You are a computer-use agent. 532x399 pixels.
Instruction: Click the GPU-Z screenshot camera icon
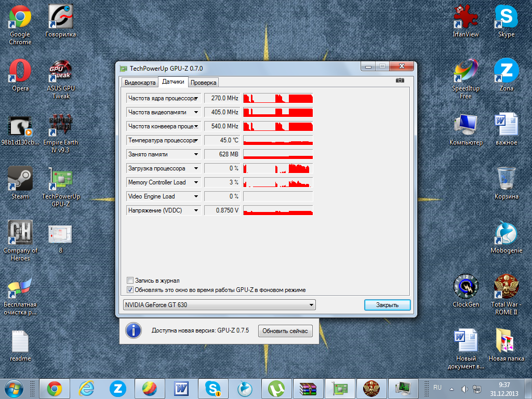(x=400, y=81)
